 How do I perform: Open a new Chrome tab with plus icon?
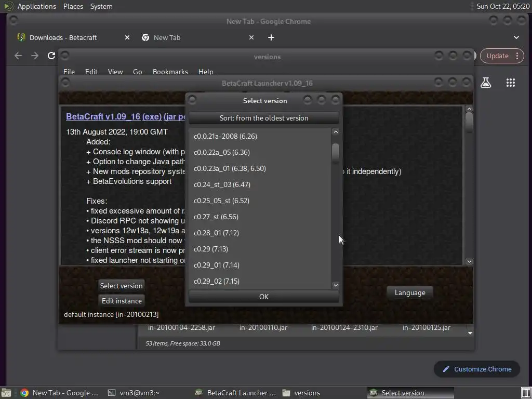271,37
